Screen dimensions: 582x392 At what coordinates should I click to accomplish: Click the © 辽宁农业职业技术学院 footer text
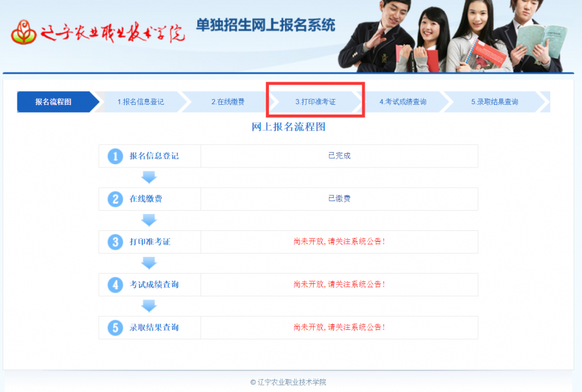click(288, 382)
